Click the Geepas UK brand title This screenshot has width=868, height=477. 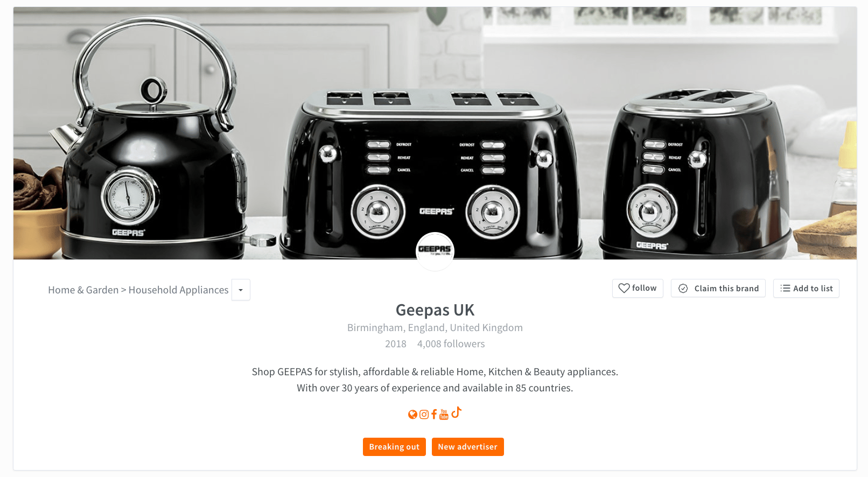click(435, 310)
